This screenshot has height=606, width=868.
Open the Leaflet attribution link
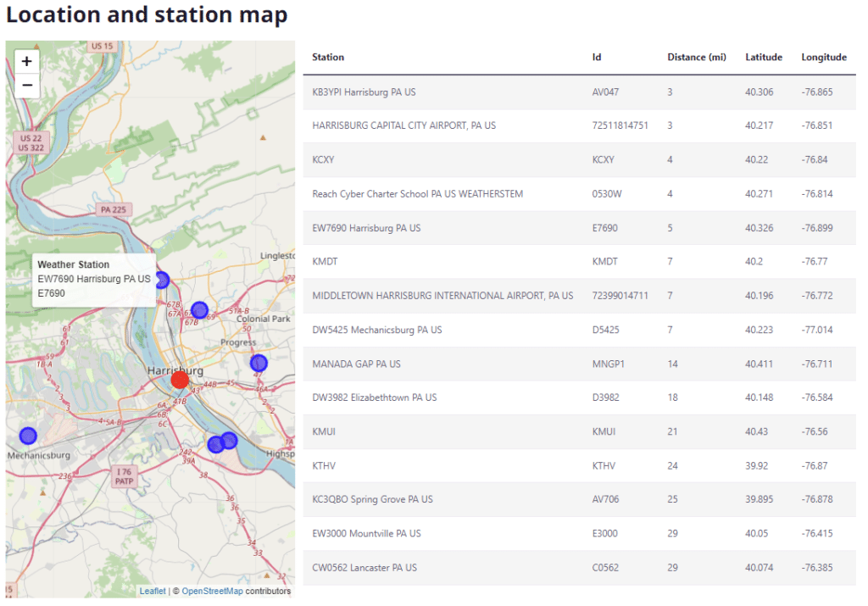[153, 592]
